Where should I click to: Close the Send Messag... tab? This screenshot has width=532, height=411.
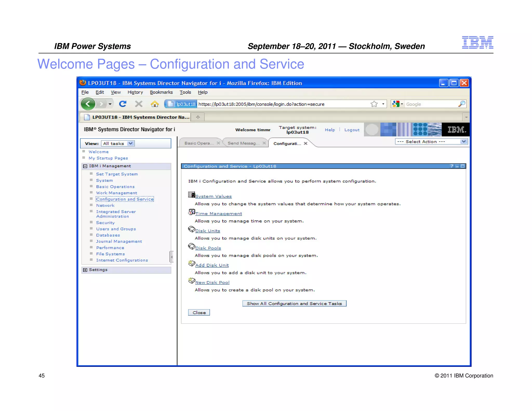264,143
